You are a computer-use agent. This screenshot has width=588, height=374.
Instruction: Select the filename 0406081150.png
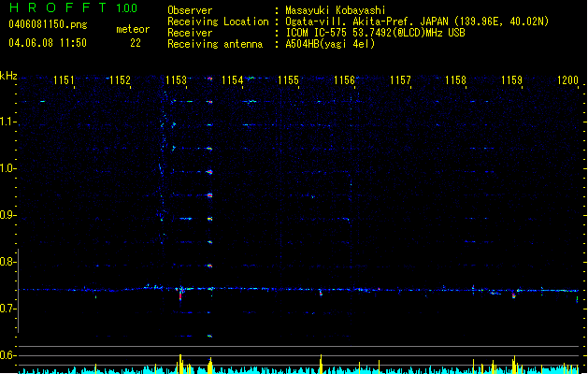(48, 24)
